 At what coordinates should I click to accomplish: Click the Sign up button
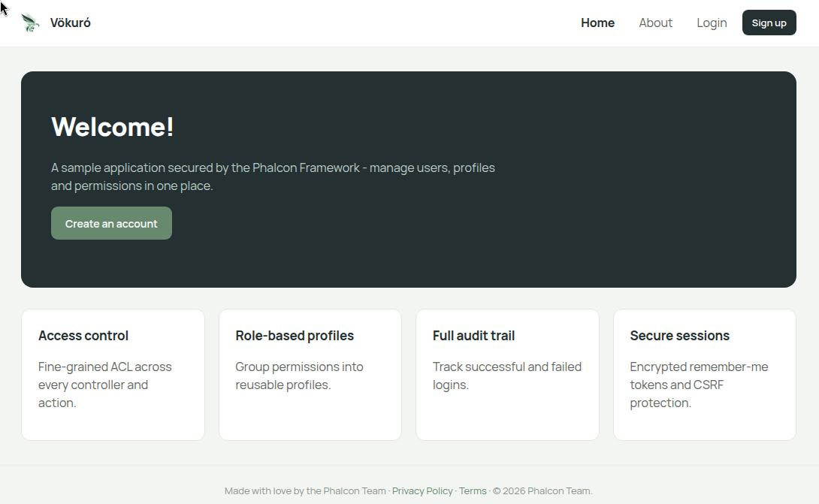coord(769,23)
